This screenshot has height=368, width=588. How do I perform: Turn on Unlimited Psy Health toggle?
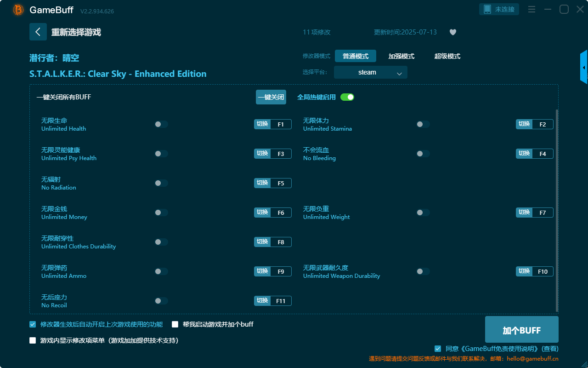tap(161, 154)
